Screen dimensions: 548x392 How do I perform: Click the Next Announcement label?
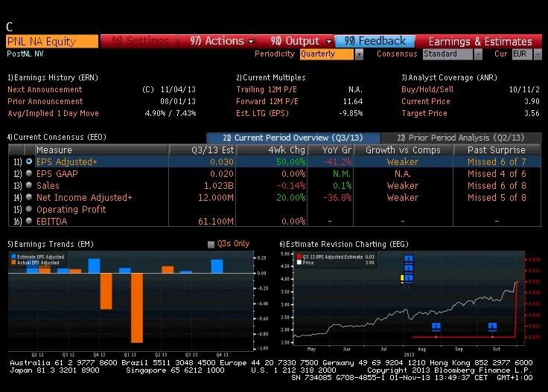click(45, 89)
